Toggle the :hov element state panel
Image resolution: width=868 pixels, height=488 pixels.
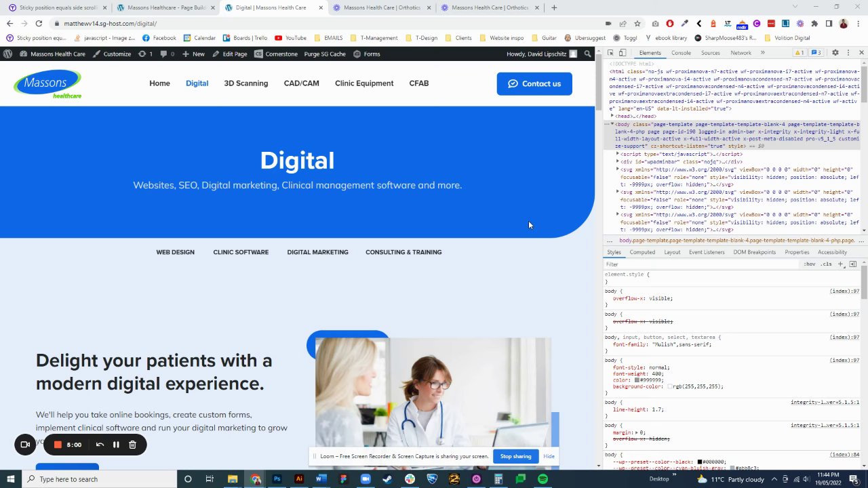(x=810, y=264)
